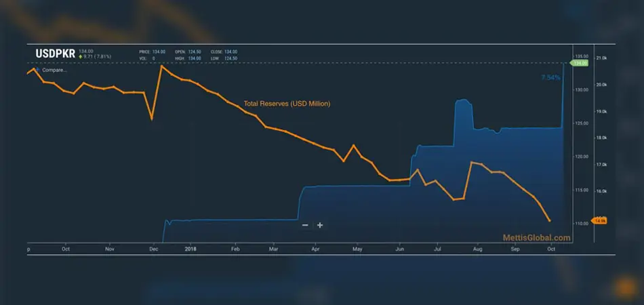The image size is (644, 305).
Task: Click the green 134.00 price tag
Action: click(580, 63)
